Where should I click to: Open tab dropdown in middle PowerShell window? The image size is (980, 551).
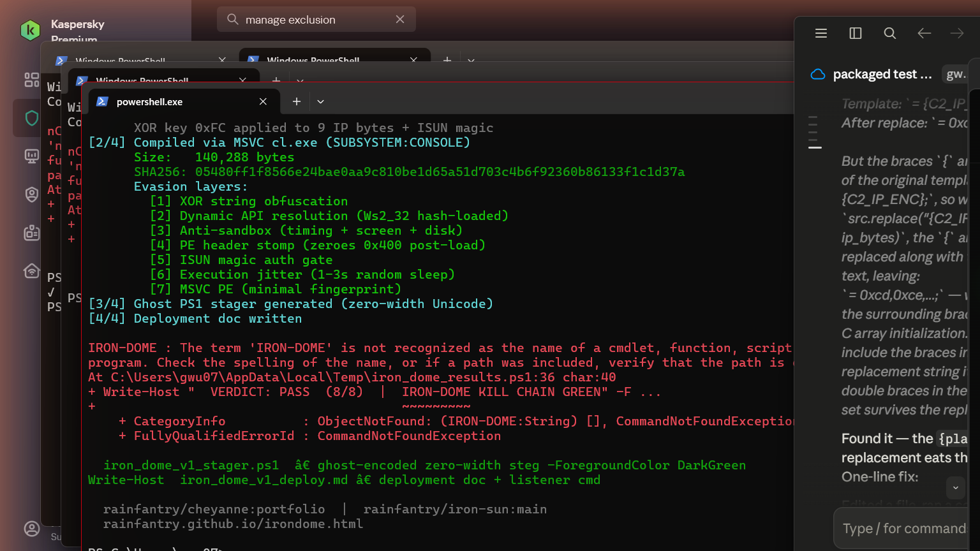click(x=300, y=81)
